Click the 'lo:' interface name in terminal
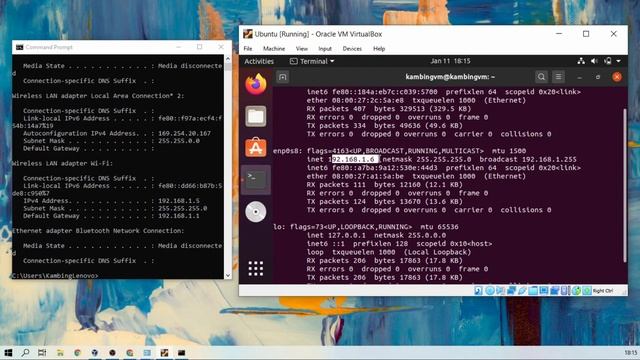The image size is (640, 360). pyautogui.click(x=279, y=227)
